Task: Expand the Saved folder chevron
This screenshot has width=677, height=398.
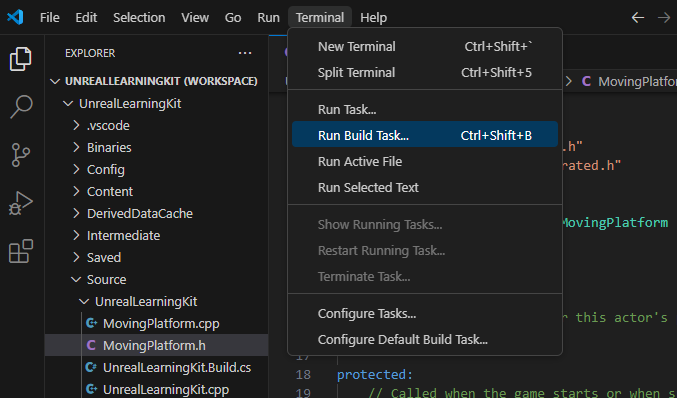Action: click(x=76, y=257)
